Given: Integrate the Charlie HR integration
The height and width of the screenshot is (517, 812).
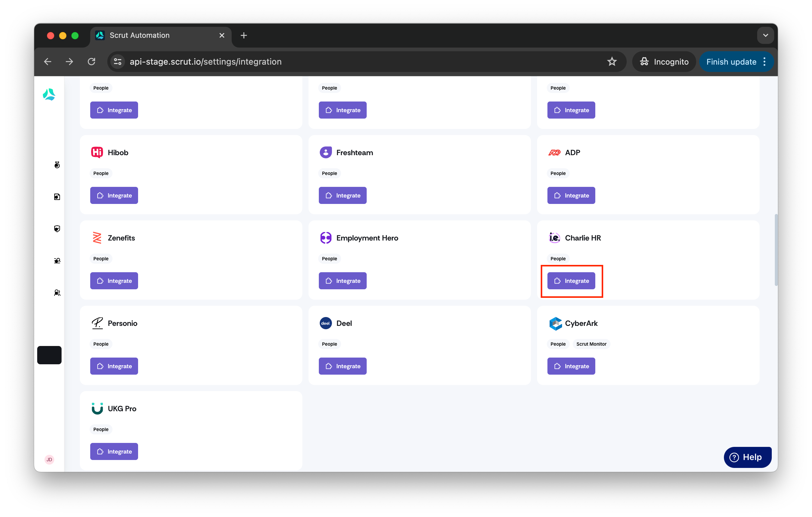Looking at the screenshot, I should [571, 280].
